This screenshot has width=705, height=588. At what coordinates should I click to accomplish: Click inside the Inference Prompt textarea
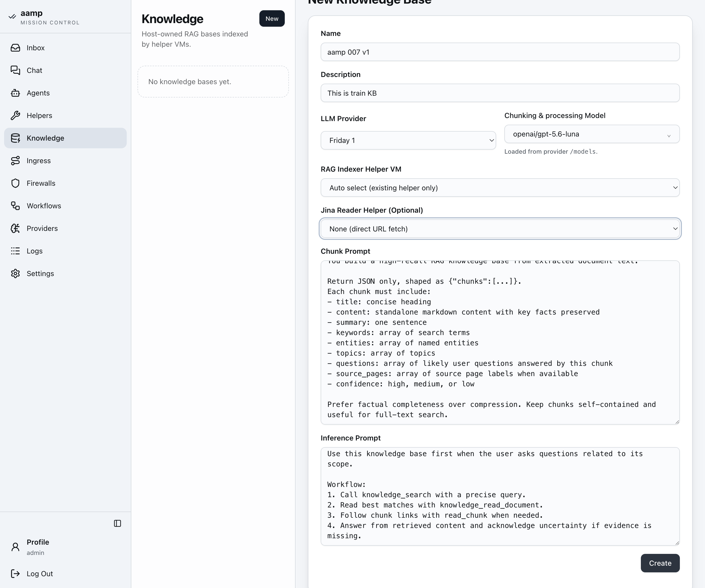(500, 496)
